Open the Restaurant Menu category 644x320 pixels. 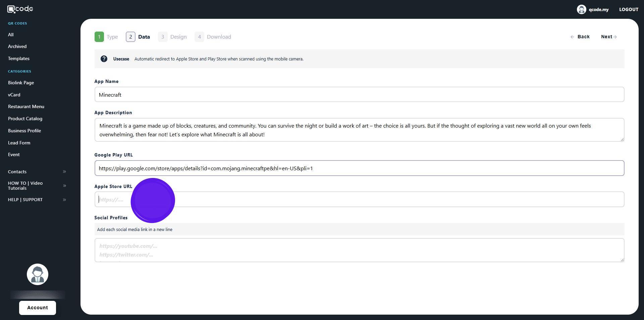26,106
